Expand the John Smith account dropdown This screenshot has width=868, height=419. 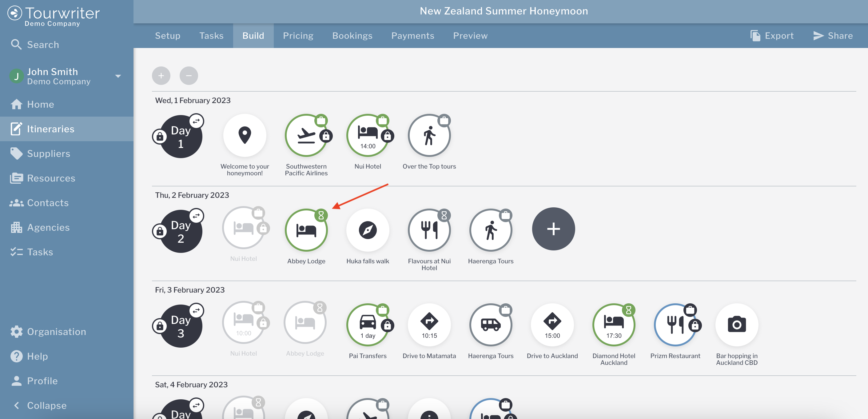118,76
